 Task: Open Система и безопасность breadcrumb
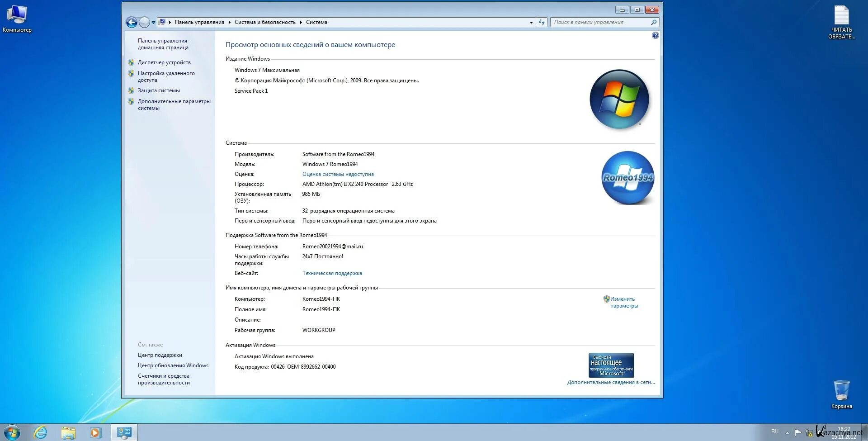pos(265,22)
